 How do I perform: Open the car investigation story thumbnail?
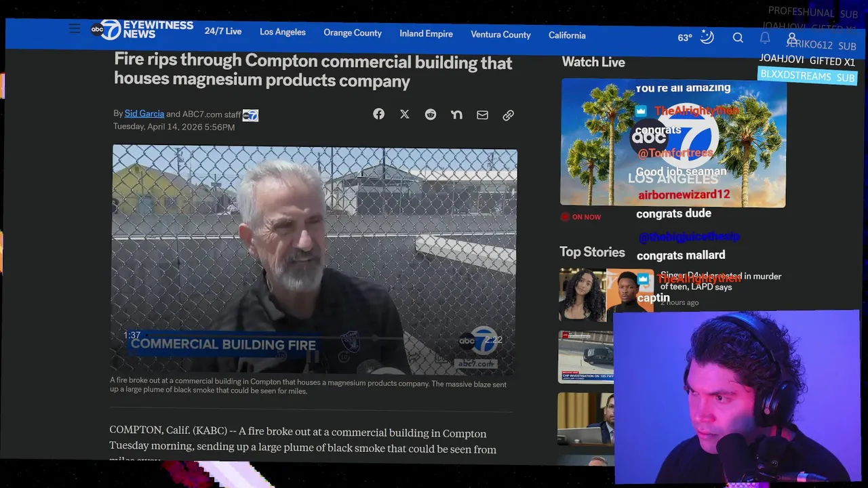(586, 357)
